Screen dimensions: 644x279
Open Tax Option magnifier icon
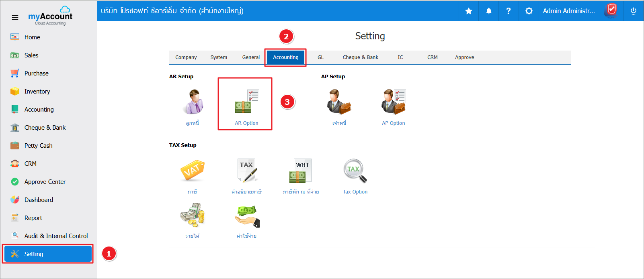pyautogui.click(x=355, y=171)
